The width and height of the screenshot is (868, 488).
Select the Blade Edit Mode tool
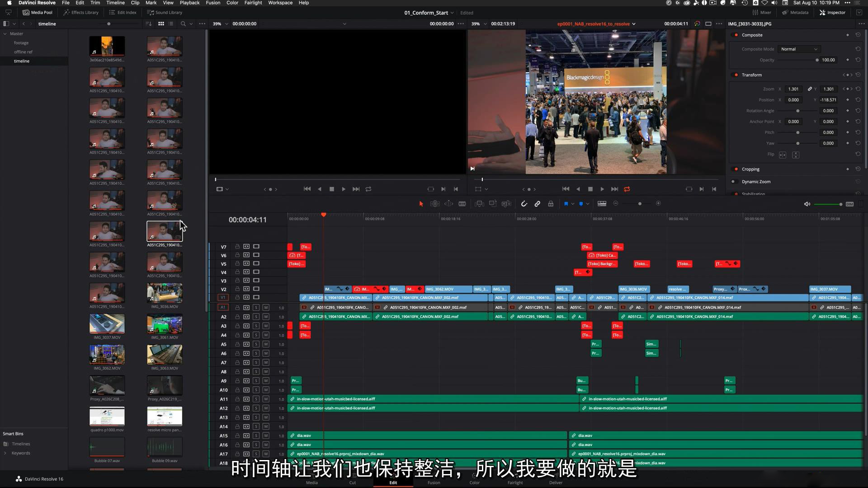click(x=462, y=204)
